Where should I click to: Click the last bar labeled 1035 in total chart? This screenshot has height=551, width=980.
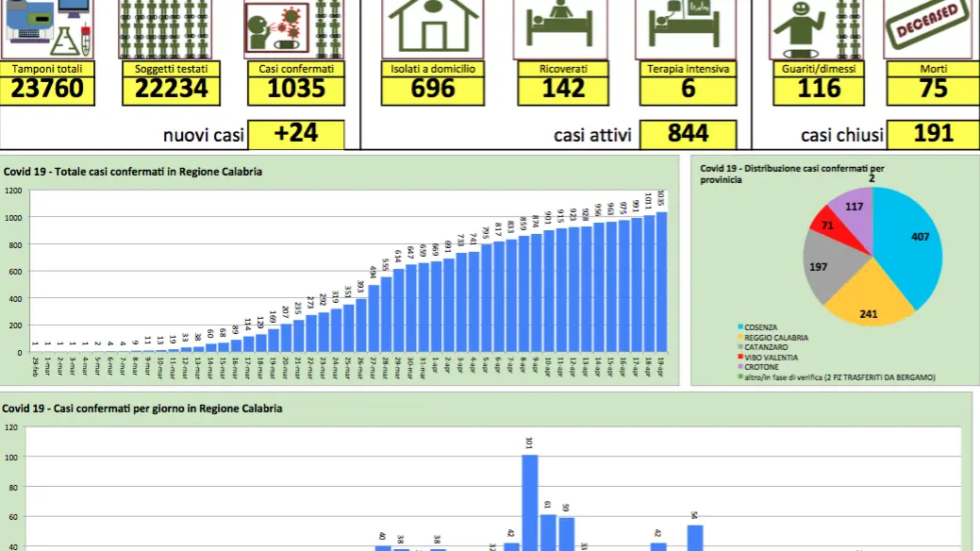661,282
